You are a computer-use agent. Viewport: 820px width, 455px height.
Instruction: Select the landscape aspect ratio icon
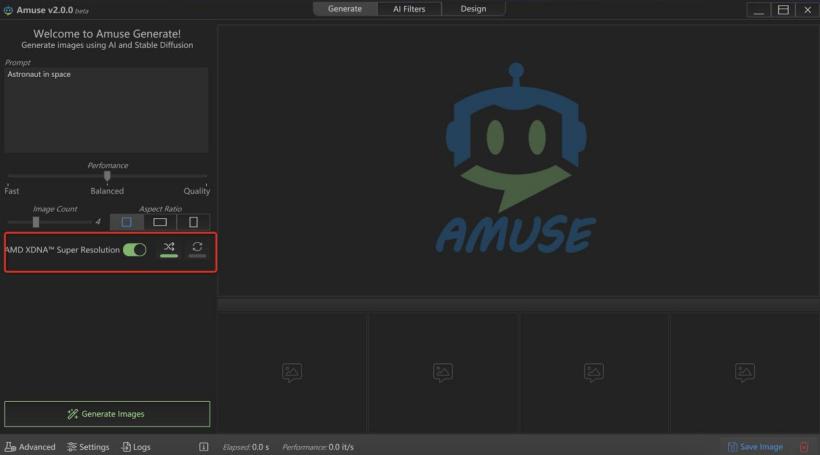coord(160,222)
